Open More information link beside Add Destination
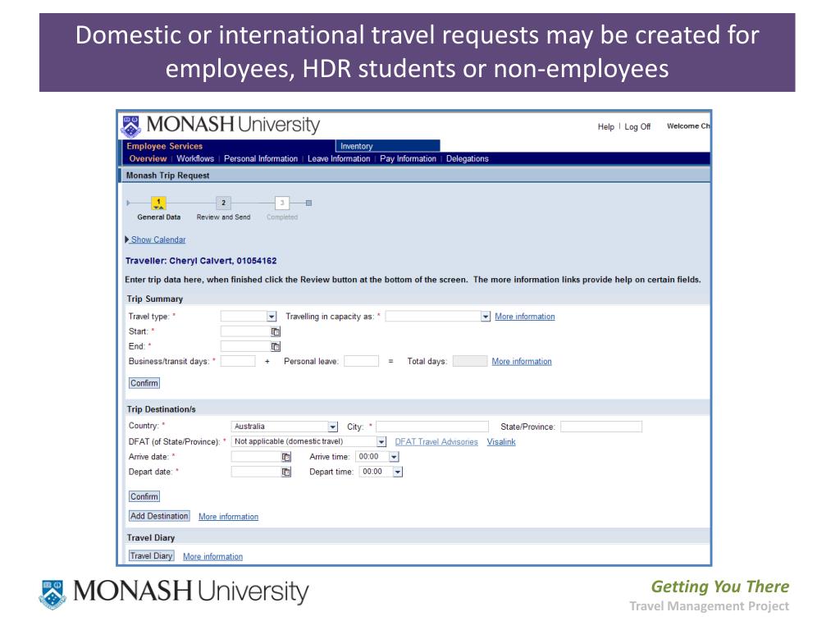 point(228,517)
